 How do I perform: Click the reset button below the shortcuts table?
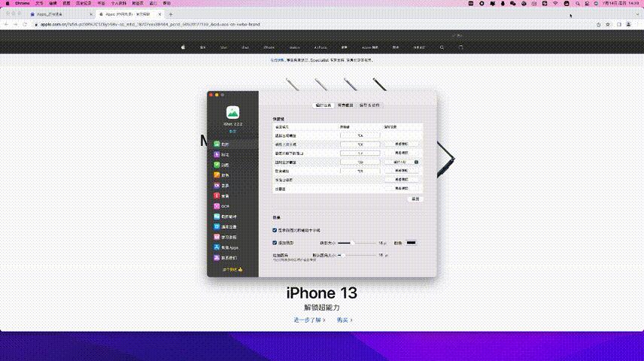click(415, 199)
